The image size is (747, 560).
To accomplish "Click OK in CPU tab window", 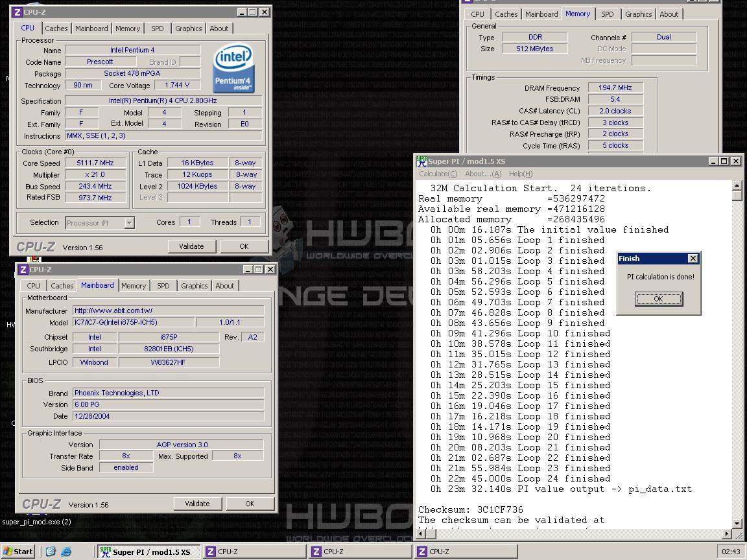I will (244, 246).
